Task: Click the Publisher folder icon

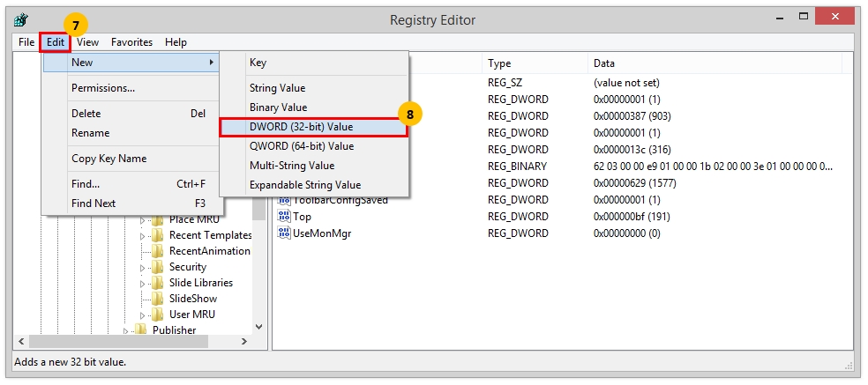Action: pos(140,330)
